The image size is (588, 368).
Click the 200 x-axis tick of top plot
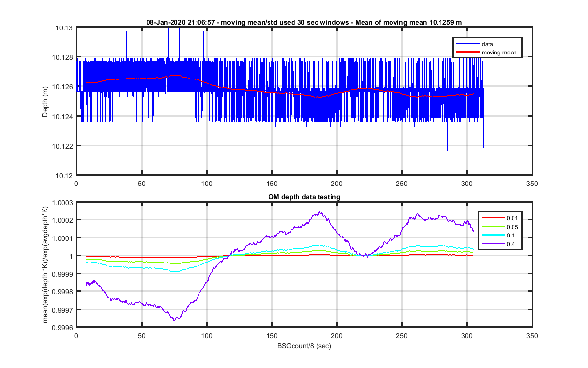click(337, 184)
